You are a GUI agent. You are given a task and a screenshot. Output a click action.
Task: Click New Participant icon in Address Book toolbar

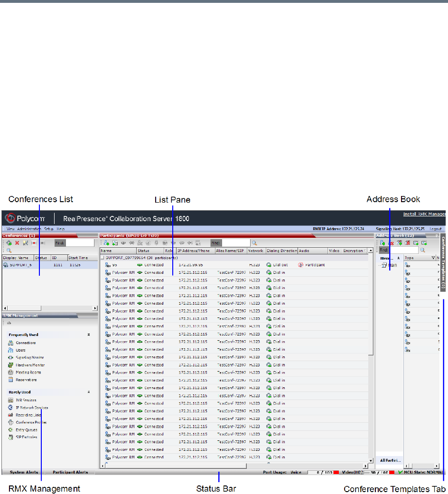(383, 242)
